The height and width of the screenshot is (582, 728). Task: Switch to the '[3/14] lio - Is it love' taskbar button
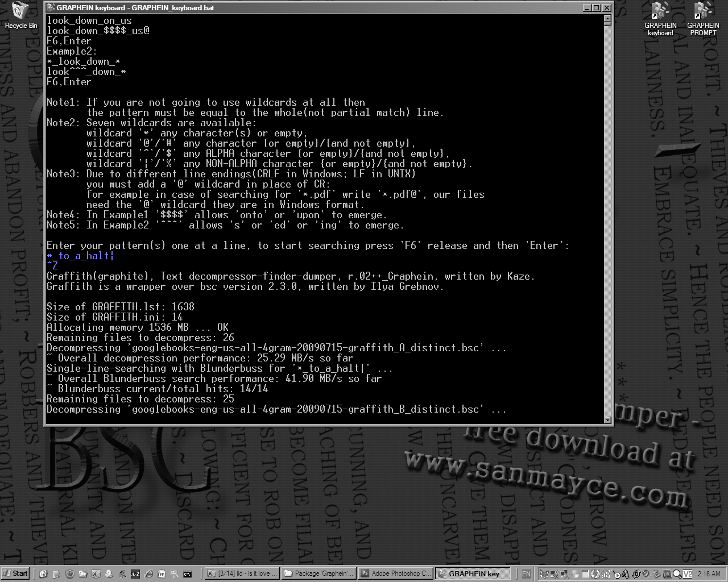(241, 574)
